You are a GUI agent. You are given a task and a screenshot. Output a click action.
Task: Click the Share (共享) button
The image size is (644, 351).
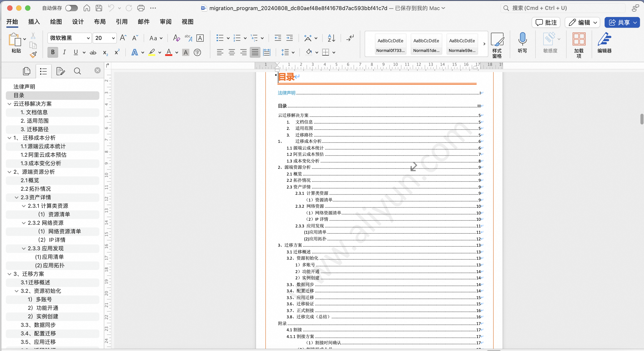pyautogui.click(x=622, y=23)
